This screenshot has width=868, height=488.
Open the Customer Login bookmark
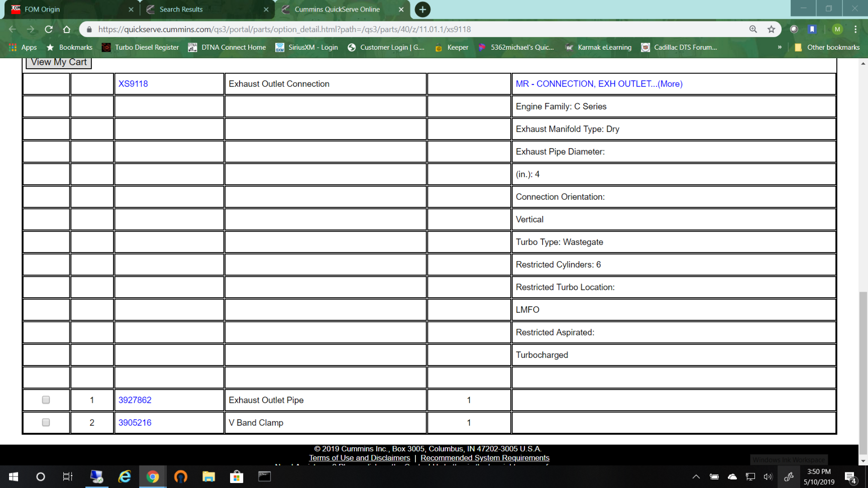tap(386, 47)
